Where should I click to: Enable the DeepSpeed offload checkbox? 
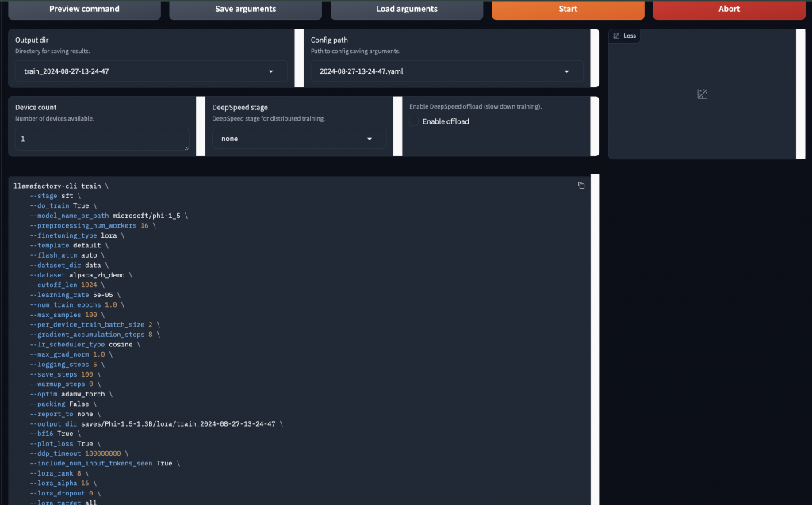[x=414, y=121]
